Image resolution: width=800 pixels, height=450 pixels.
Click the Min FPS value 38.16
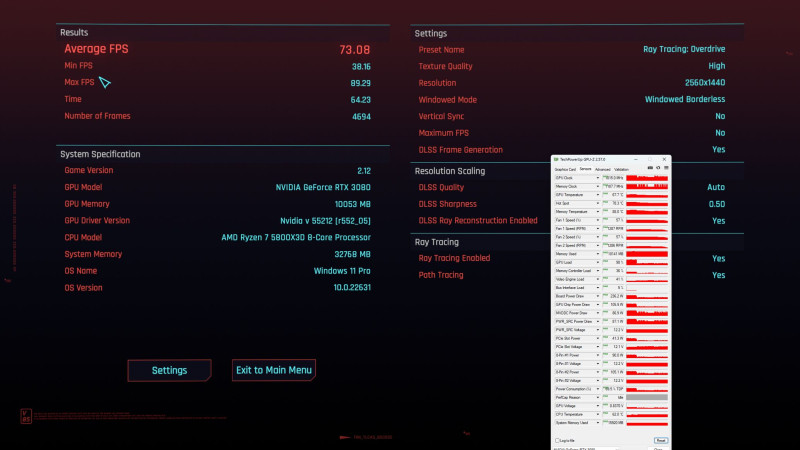pos(361,67)
